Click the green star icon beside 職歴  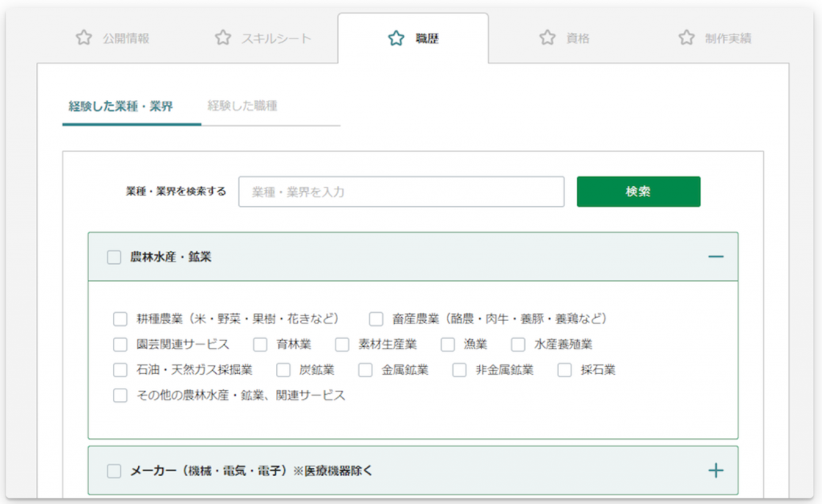coord(397,39)
